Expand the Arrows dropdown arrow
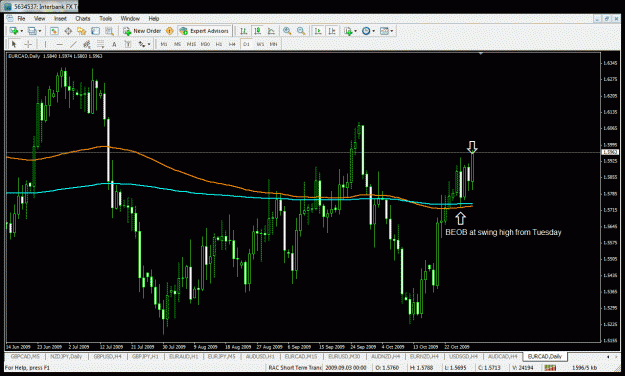Screen dimensions: 625x376 149,44
